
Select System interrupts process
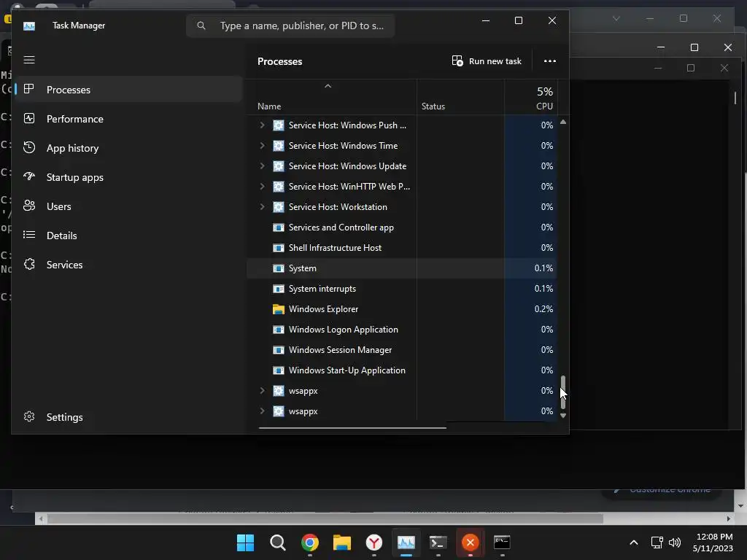click(x=402, y=289)
